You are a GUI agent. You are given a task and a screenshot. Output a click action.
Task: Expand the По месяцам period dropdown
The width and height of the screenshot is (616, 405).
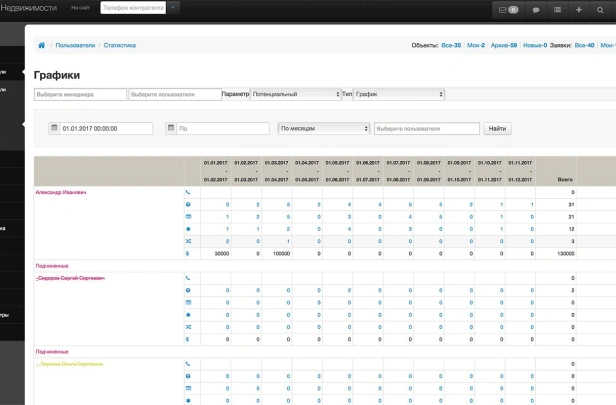324,128
